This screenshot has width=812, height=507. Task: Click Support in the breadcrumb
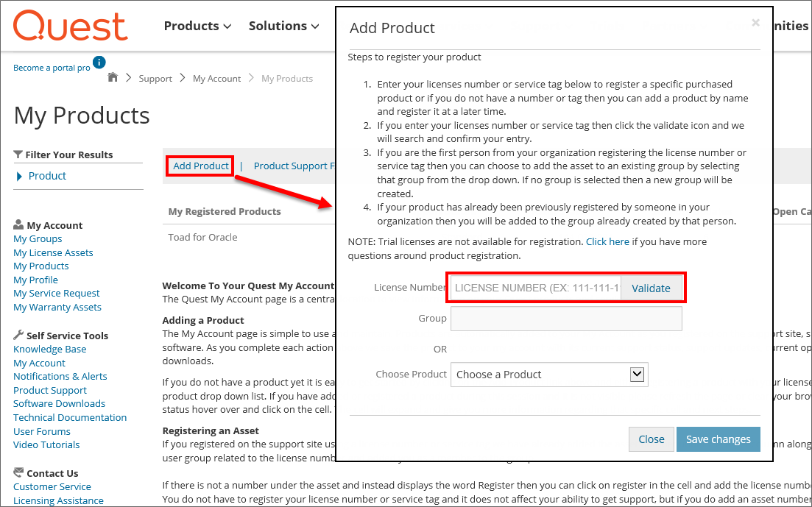point(155,79)
